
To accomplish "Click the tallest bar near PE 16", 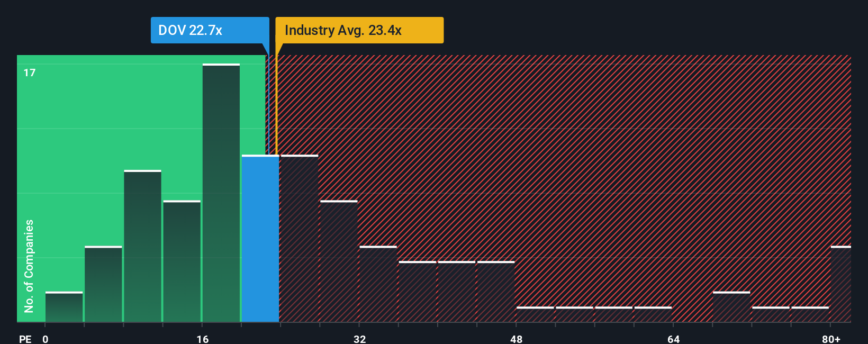I will coord(221,193).
